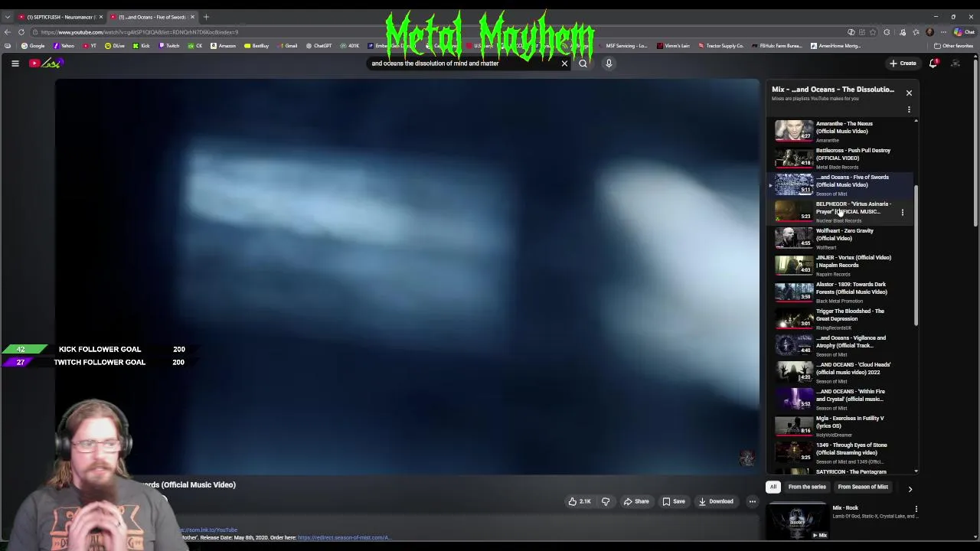Open Yahoo bookmark
The width and height of the screenshot is (980, 551).
coord(64,46)
